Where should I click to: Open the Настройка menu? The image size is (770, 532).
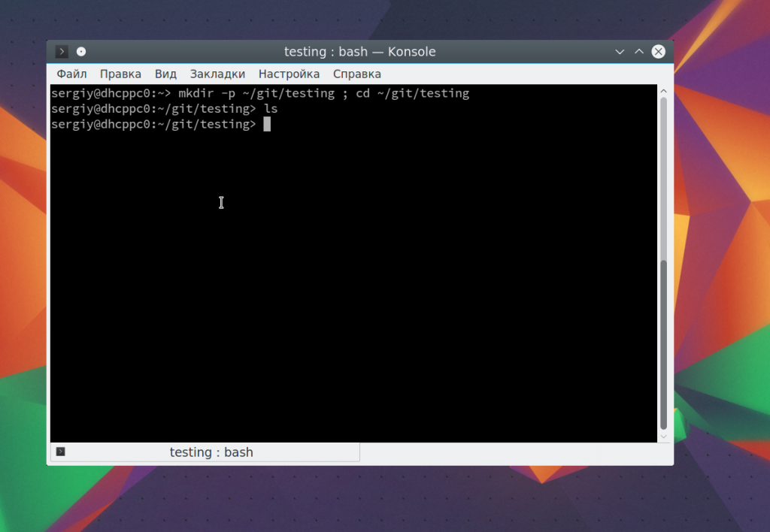(x=289, y=74)
